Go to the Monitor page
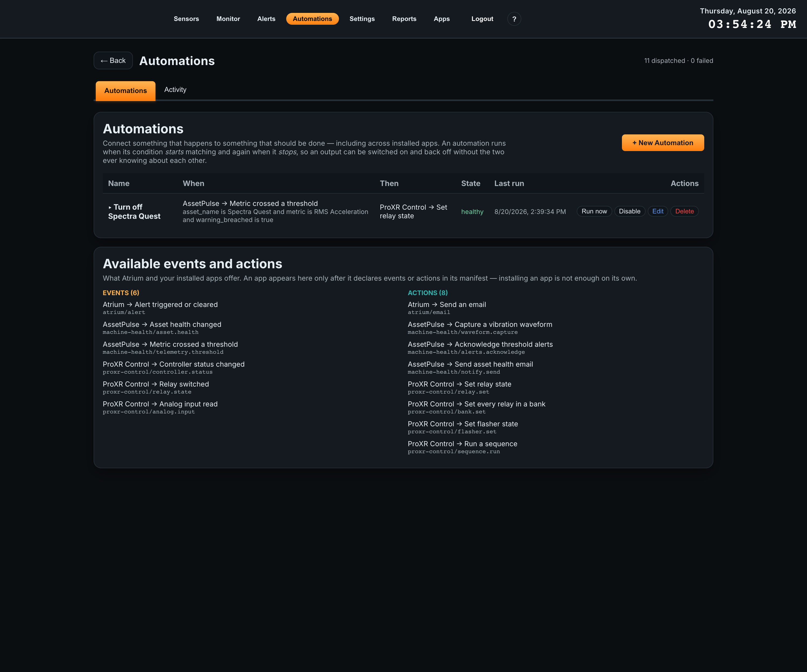Viewport: 807px width, 672px height. click(228, 19)
